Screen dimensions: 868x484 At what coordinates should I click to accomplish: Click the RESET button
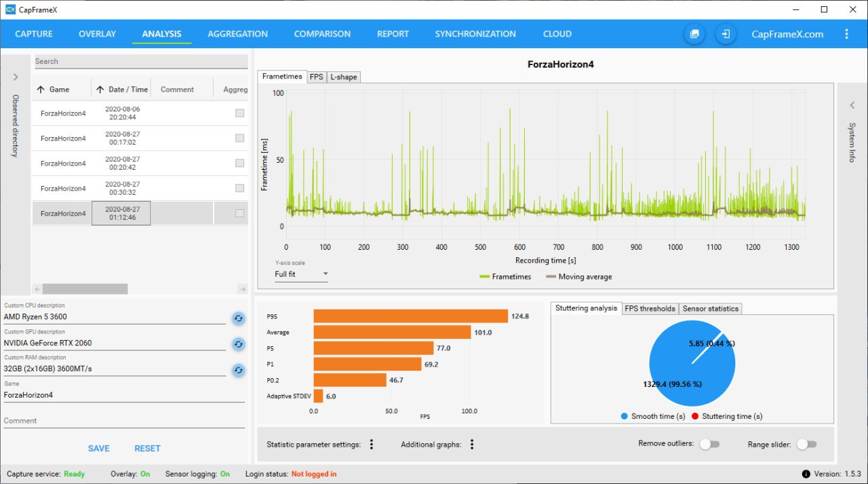[x=147, y=449]
